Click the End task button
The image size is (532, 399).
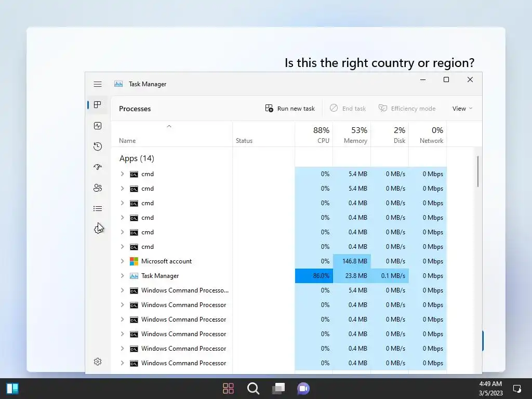[x=348, y=109]
